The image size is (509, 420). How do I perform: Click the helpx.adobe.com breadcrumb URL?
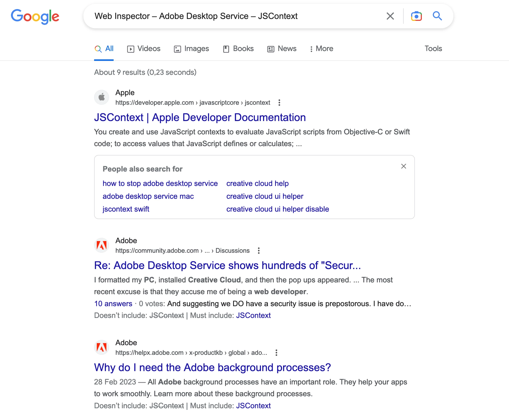tap(191, 353)
